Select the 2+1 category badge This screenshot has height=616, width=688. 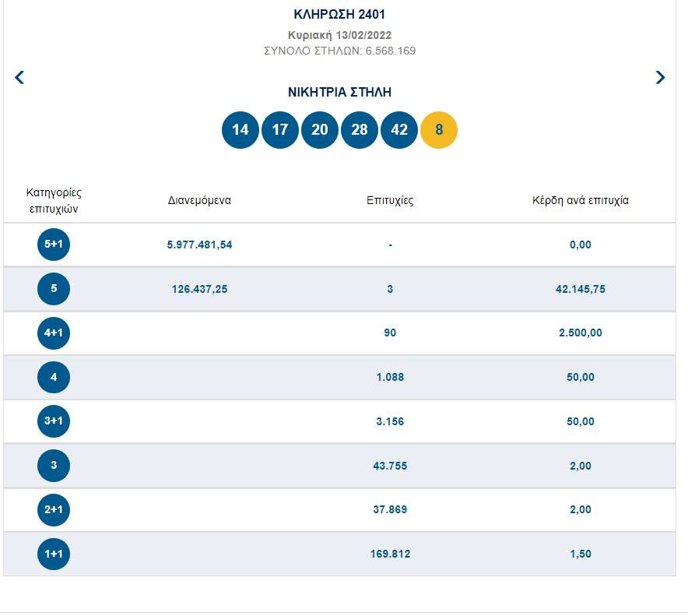pos(54,510)
